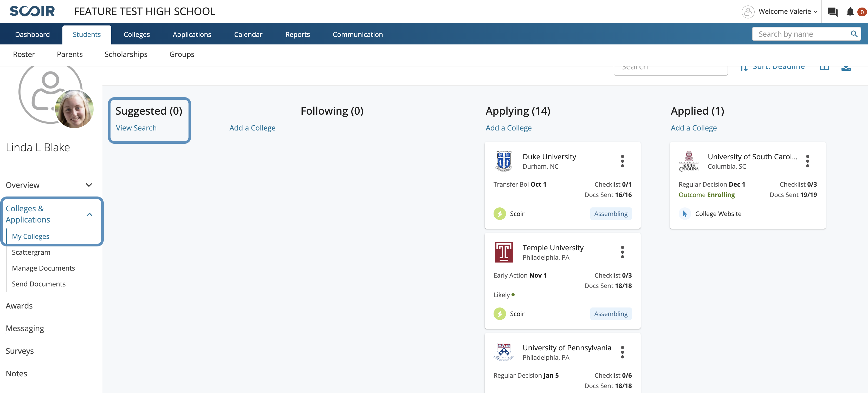
Task: Click the Scoir lightning icon on Temple card
Action: [499, 314]
